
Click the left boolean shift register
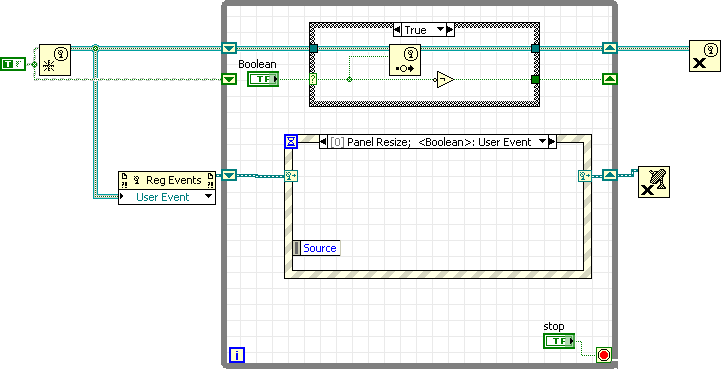tap(229, 79)
